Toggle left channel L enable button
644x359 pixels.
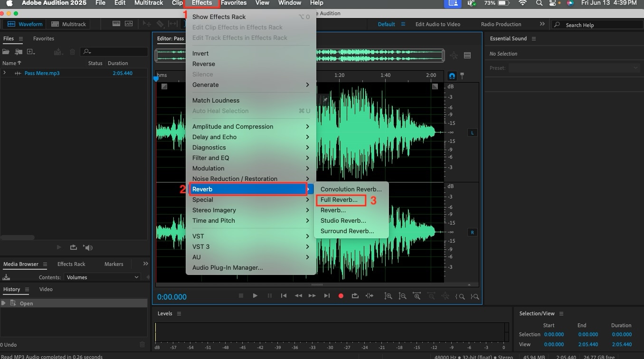point(472,132)
